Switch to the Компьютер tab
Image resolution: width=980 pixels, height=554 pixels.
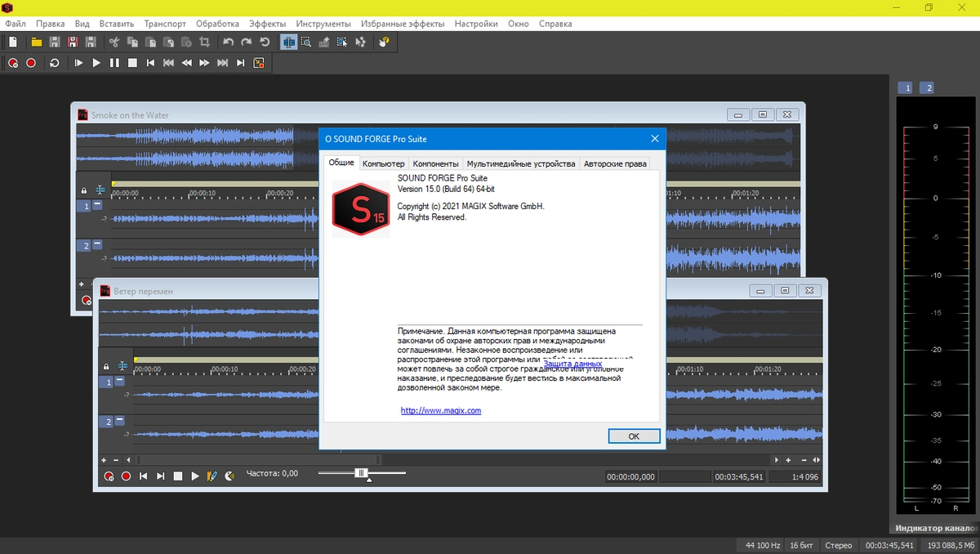coord(383,163)
